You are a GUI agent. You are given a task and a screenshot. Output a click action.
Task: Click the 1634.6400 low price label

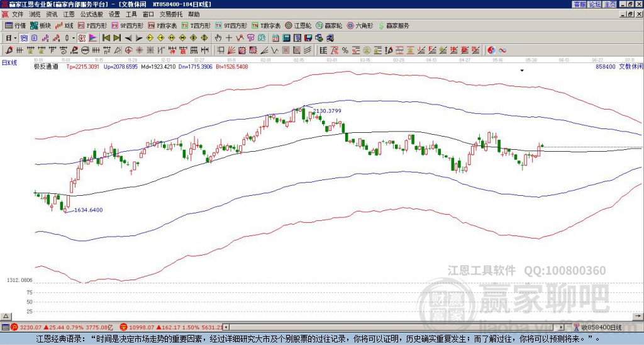pyautogui.click(x=88, y=210)
